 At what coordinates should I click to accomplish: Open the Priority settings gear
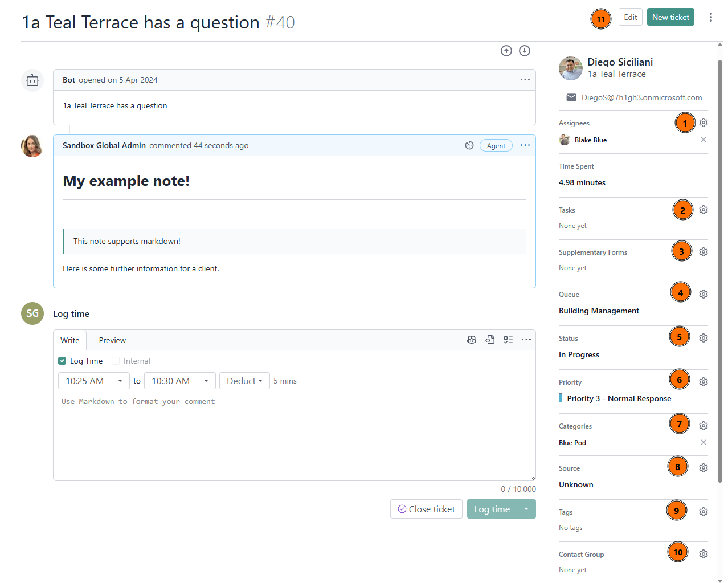click(x=704, y=382)
